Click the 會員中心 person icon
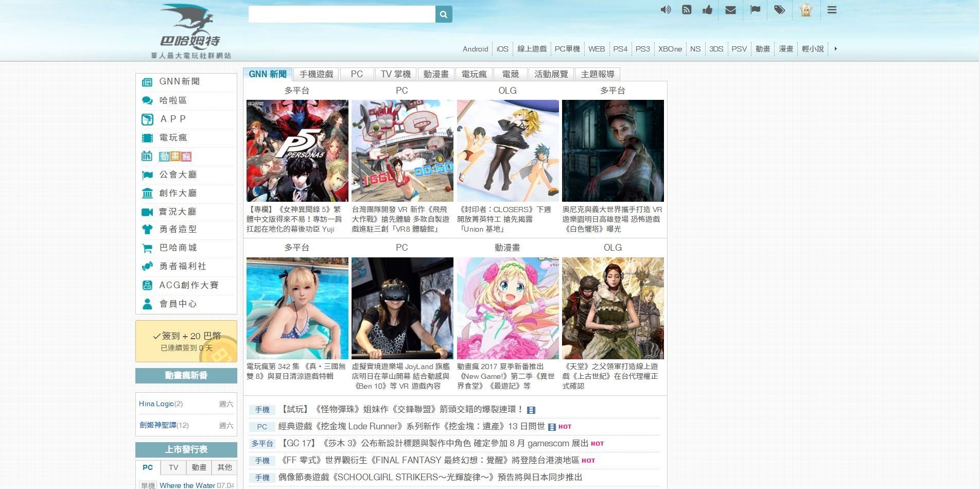Screen dimensions: 980x489 point(147,304)
